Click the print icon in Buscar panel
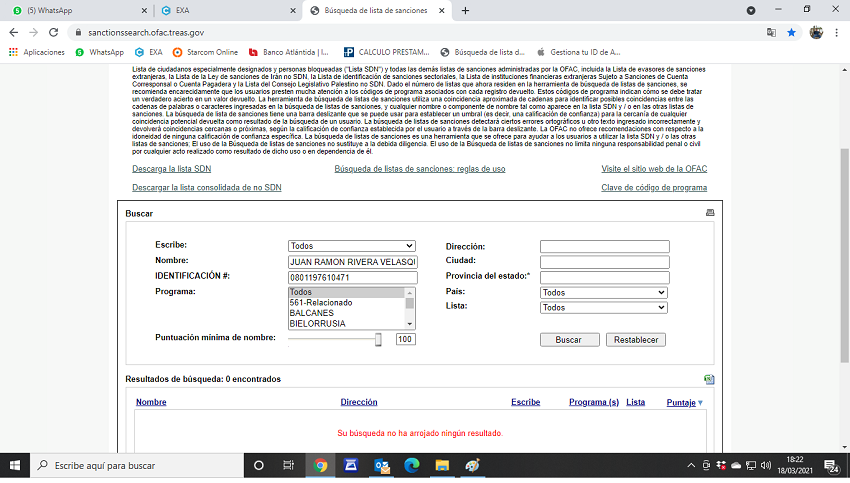Viewport: 850px width, 483px height. tap(710, 213)
